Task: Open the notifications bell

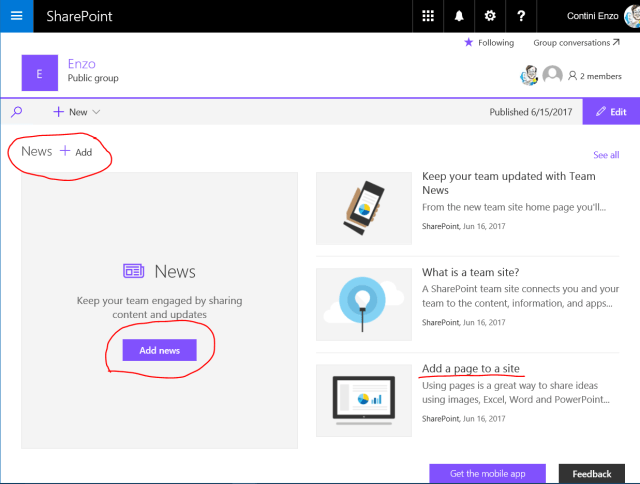Action: pos(459,16)
